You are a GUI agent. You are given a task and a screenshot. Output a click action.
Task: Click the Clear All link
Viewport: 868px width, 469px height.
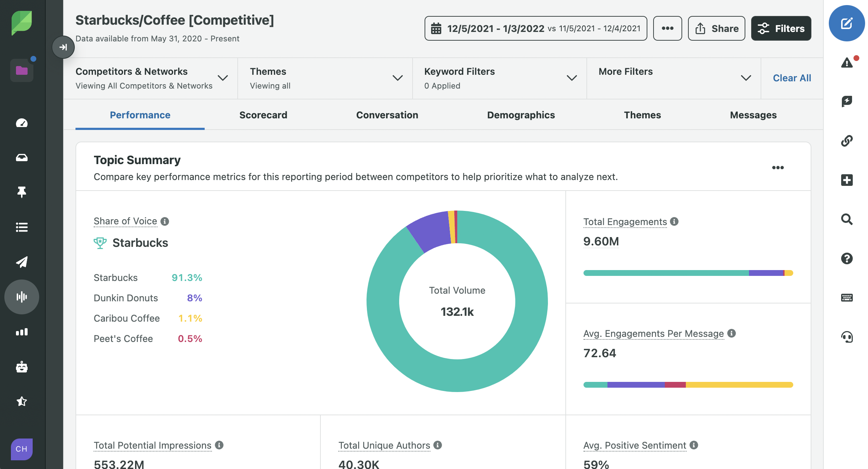click(791, 78)
